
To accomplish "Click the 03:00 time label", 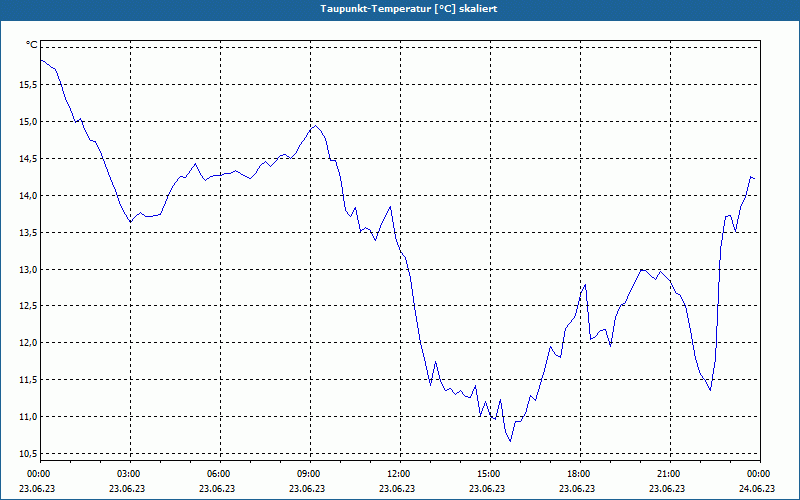I will pos(130,474).
